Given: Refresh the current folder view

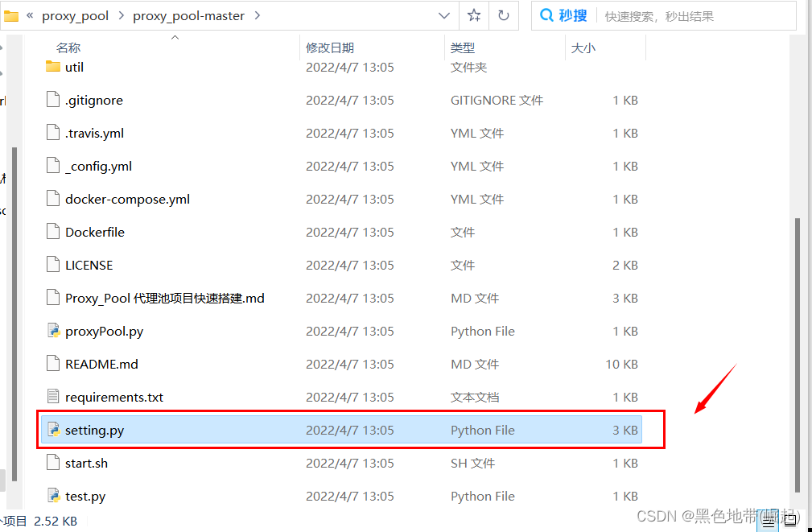Looking at the screenshot, I should coord(503,15).
